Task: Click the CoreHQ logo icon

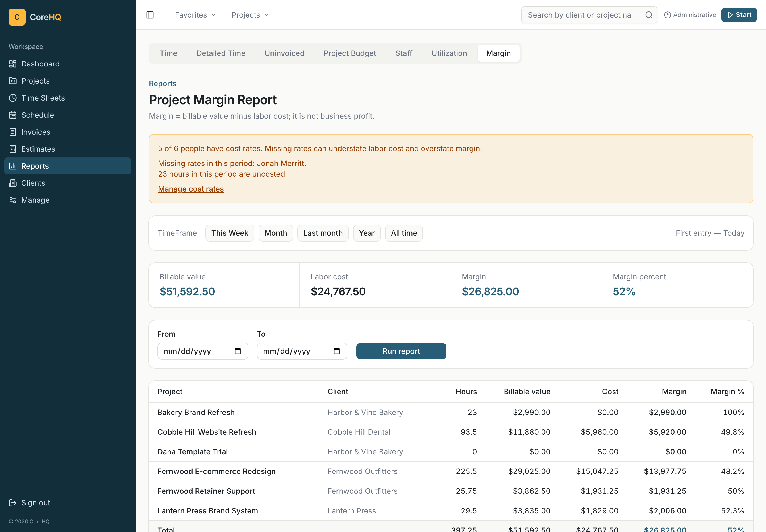Action: (x=17, y=17)
